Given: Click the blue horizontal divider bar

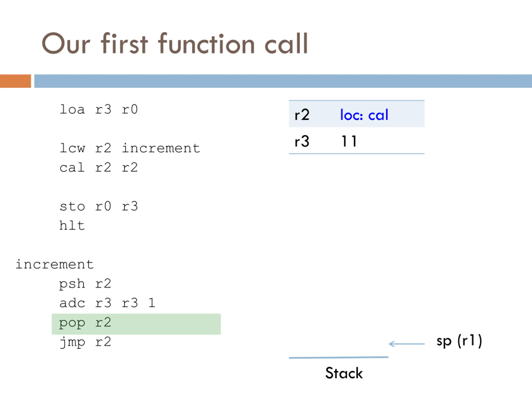Looking at the screenshot, I should point(283,81).
